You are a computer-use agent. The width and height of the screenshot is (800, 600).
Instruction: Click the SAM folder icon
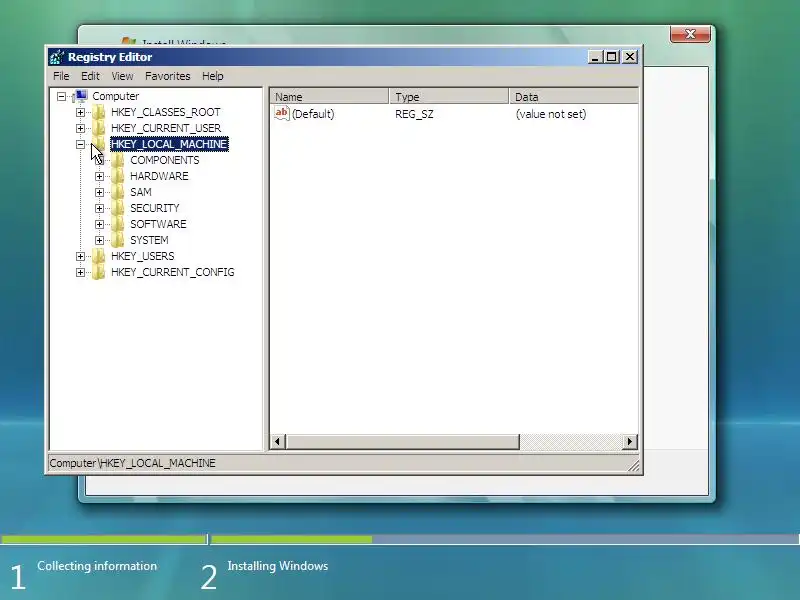pyautogui.click(x=117, y=192)
